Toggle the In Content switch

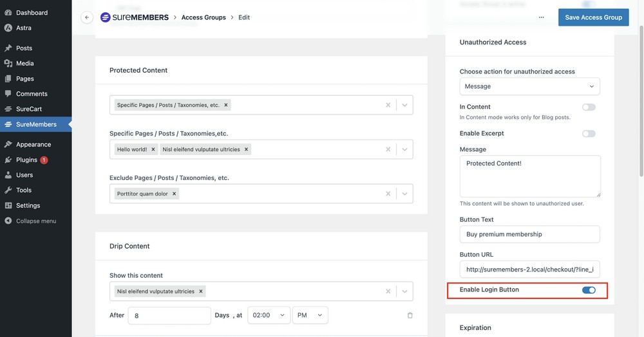pyautogui.click(x=589, y=107)
